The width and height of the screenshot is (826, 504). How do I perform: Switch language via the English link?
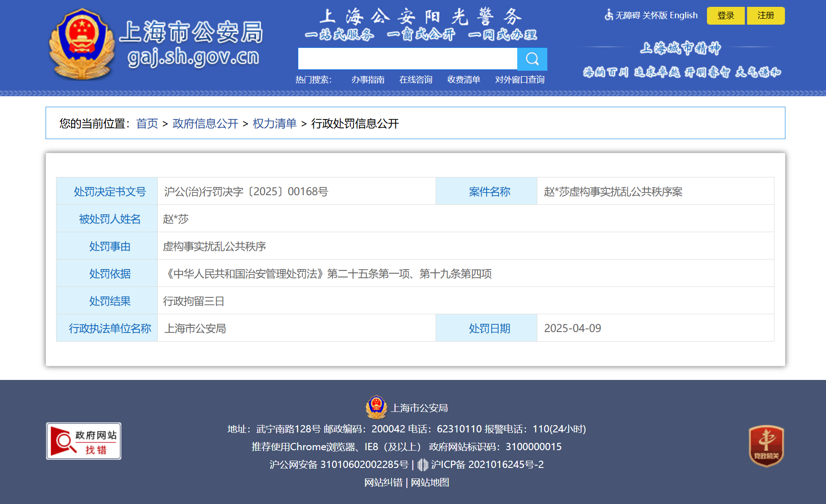pyautogui.click(x=683, y=15)
